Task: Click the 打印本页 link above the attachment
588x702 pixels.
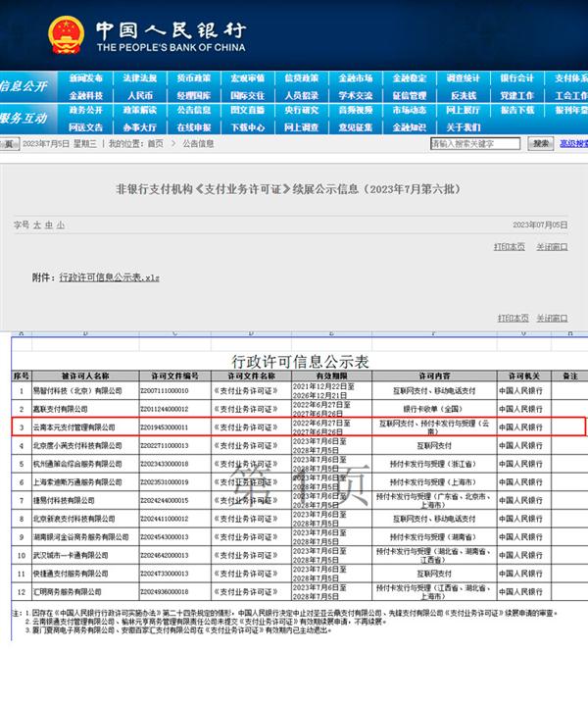Action: pyautogui.click(x=510, y=247)
